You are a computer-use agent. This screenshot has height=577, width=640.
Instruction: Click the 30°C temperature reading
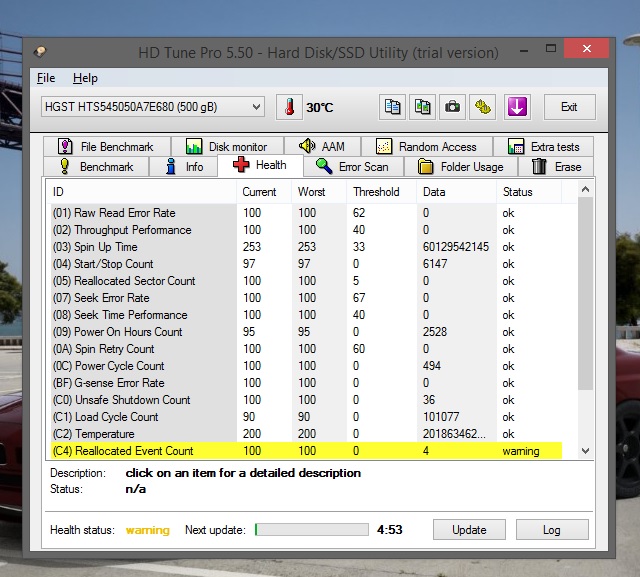point(320,108)
